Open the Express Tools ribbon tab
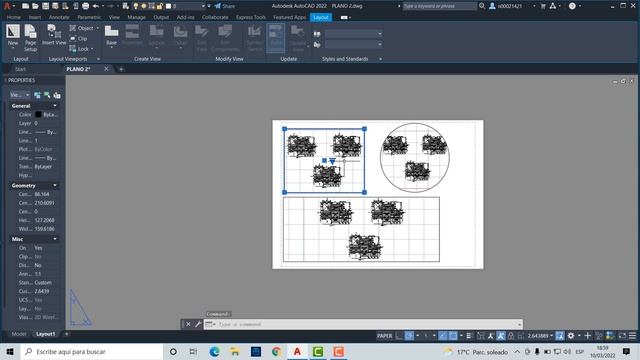This screenshot has width=640, height=360. 251,17
